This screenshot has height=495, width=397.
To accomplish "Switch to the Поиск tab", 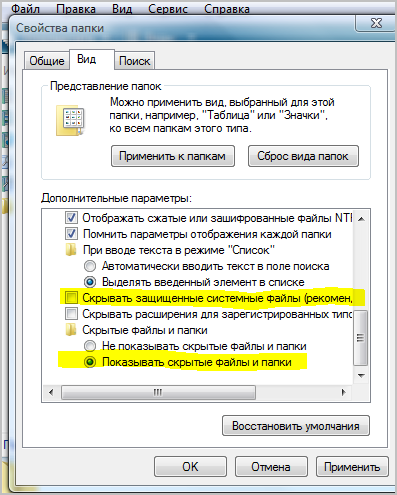I will click(x=134, y=61).
